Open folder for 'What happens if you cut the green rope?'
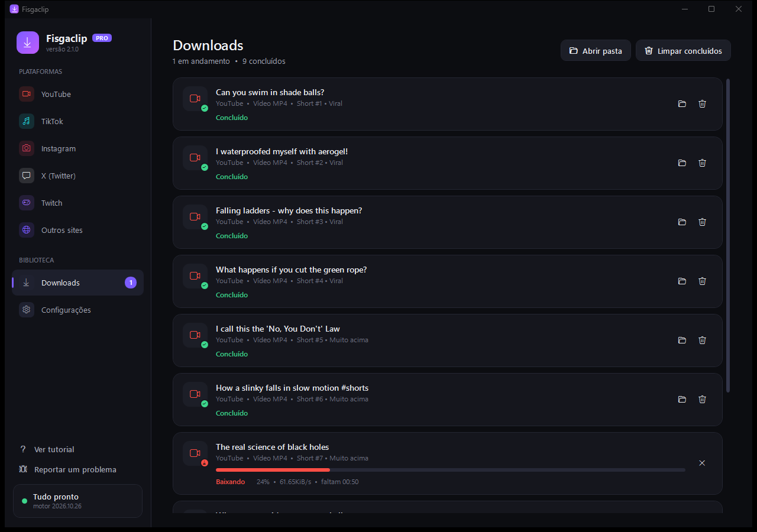Viewport: 757px width, 532px height. (x=682, y=281)
